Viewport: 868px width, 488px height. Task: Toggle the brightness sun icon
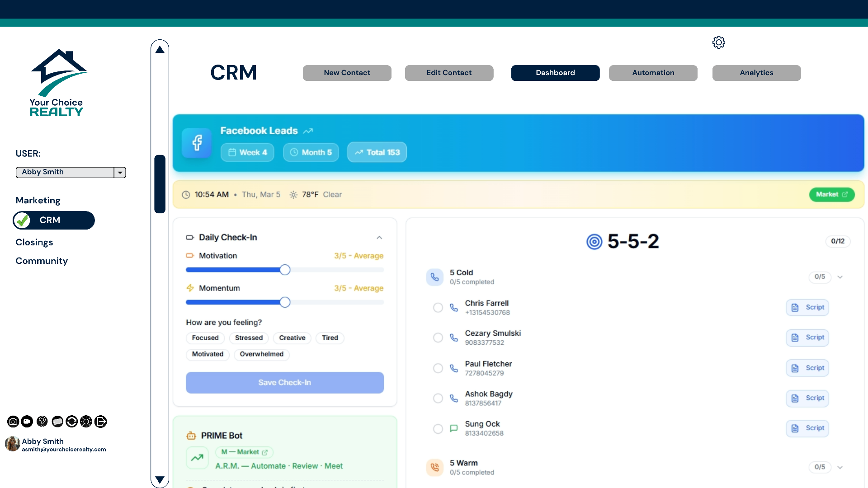coord(86,422)
